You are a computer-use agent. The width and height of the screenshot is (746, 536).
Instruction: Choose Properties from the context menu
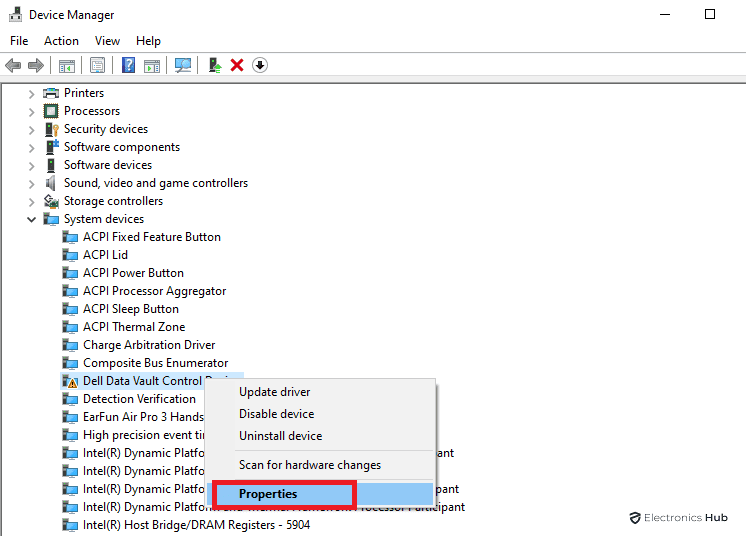(268, 494)
